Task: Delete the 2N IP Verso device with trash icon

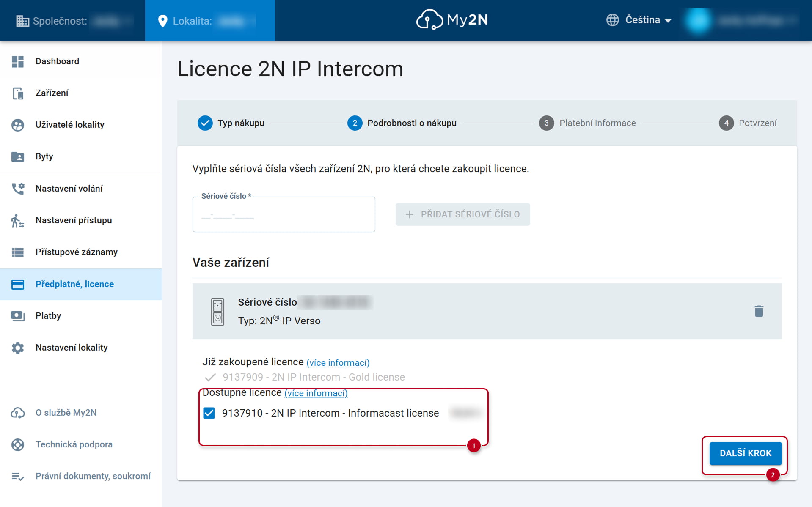Action: [x=759, y=311]
